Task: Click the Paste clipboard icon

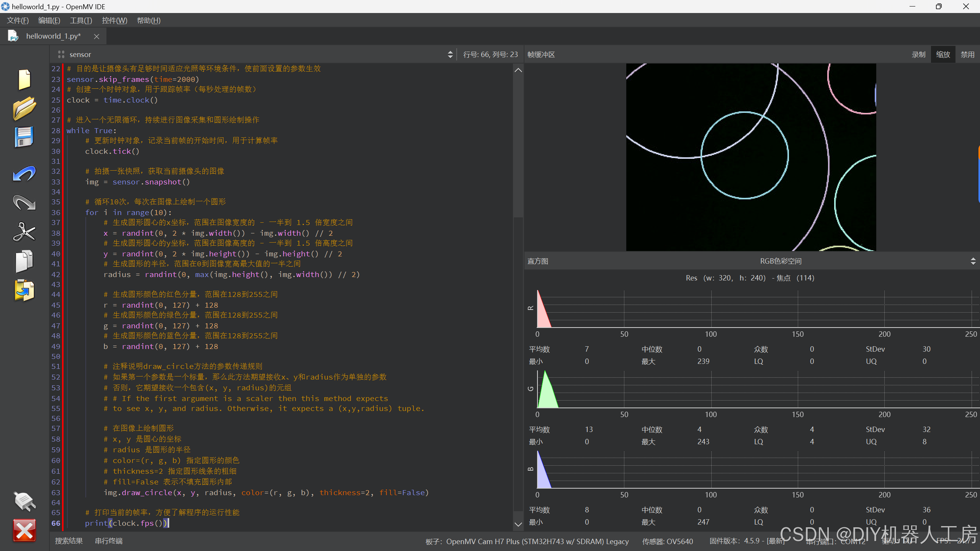Action: 24,290
